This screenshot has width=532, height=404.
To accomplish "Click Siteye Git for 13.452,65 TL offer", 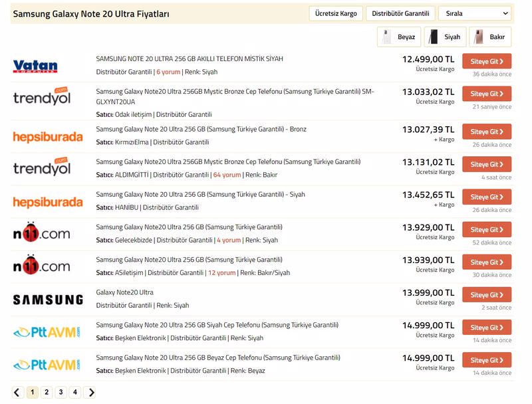I will [487, 197].
